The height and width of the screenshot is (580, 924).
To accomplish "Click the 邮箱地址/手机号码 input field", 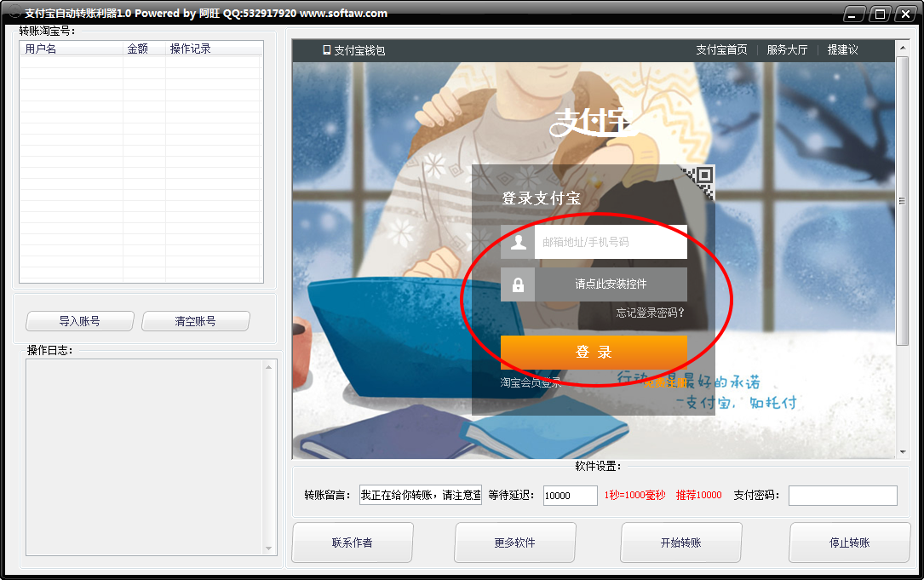I will [611, 242].
